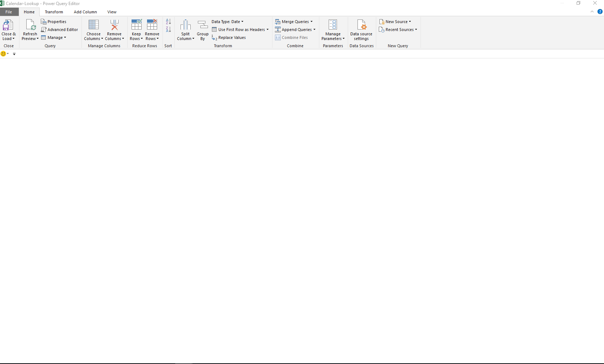Click the Split Column icon
604x364 pixels.
tap(186, 25)
